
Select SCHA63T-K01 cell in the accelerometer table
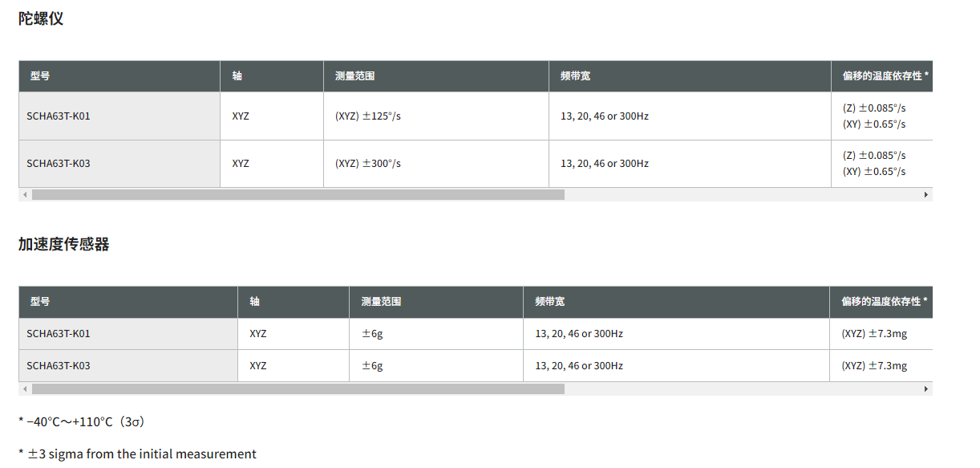point(59,334)
